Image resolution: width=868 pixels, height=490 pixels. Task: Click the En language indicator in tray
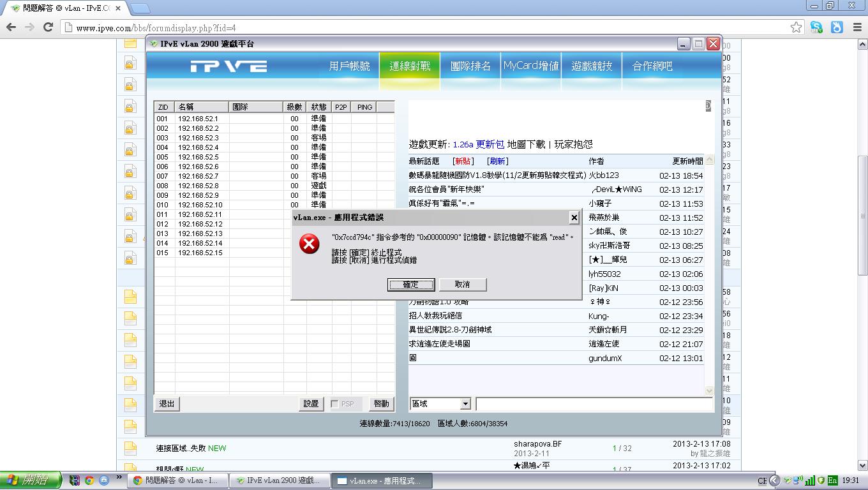832,480
